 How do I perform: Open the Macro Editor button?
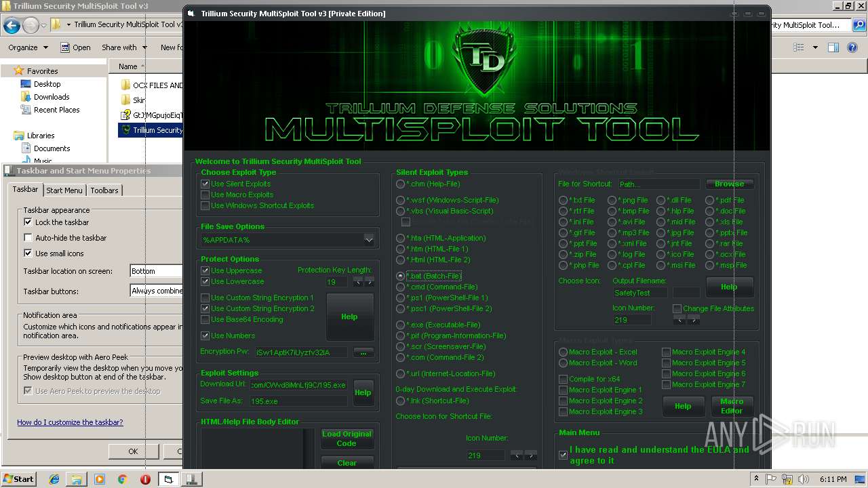732,406
